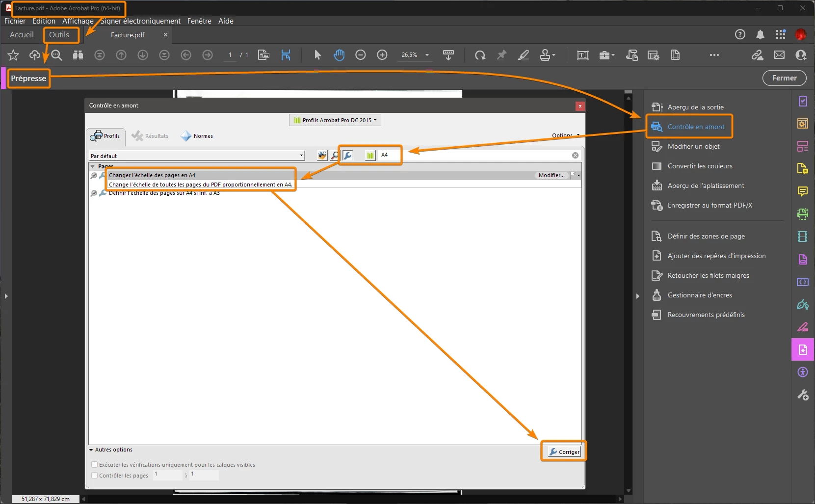Viewport: 815px width, 504px height.
Task: Close the Facture.pdf document tab
Action: [165, 35]
